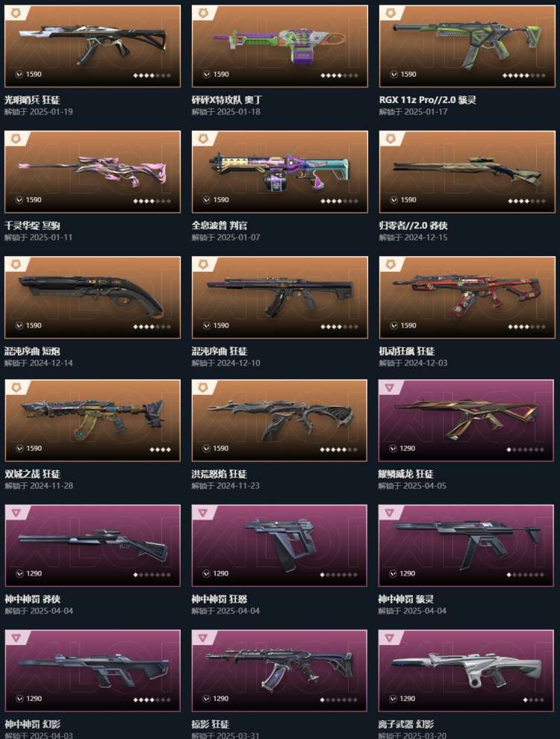Select the 千灵华绽 冥驹 sniper skin thumbnail
The image size is (560, 739).
(x=93, y=172)
